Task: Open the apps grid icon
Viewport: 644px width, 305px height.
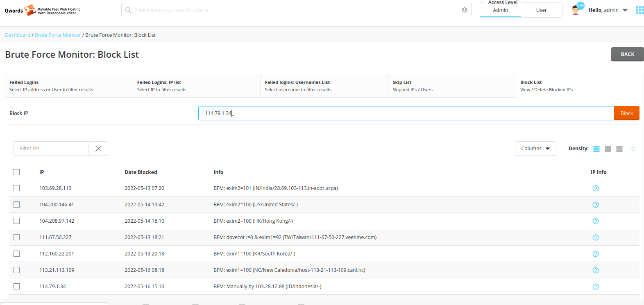Action: pos(639,10)
